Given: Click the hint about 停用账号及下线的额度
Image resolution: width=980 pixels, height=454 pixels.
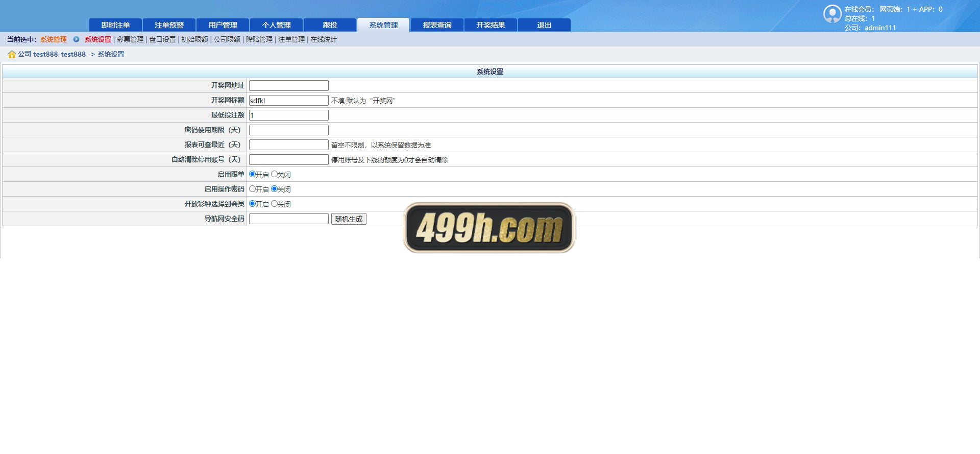Looking at the screenshot, I should coord(389,160).
